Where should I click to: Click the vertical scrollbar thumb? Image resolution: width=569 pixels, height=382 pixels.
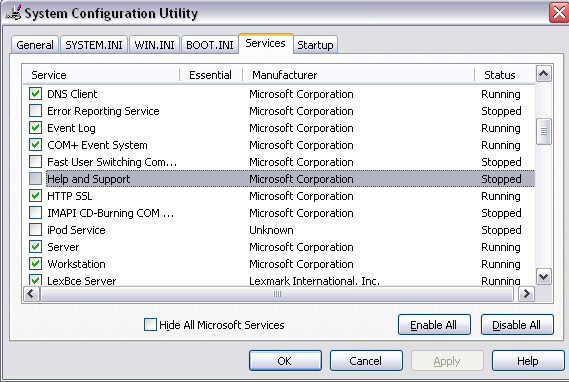[543, 131]
